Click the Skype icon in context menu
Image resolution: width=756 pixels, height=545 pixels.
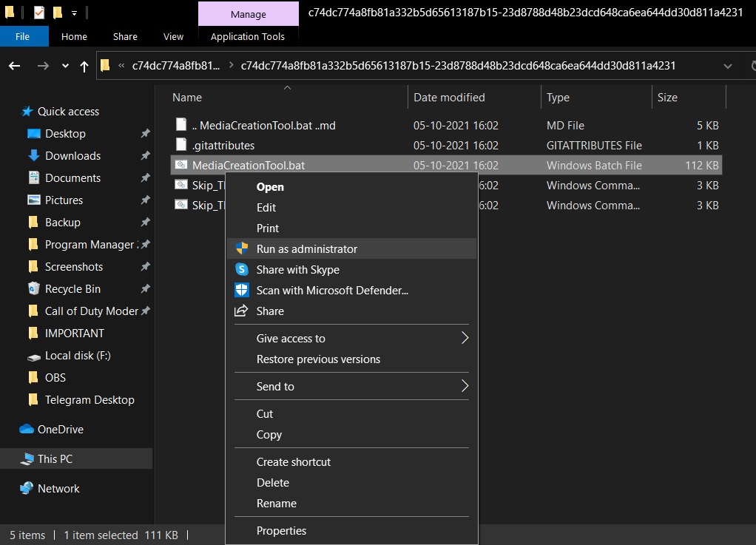pyautogui.click(x=242, y=269)
